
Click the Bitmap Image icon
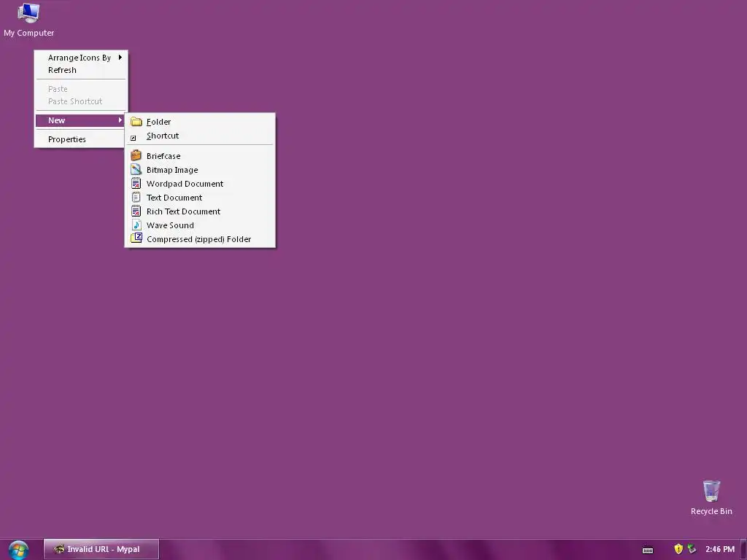[x=136, y=169]
